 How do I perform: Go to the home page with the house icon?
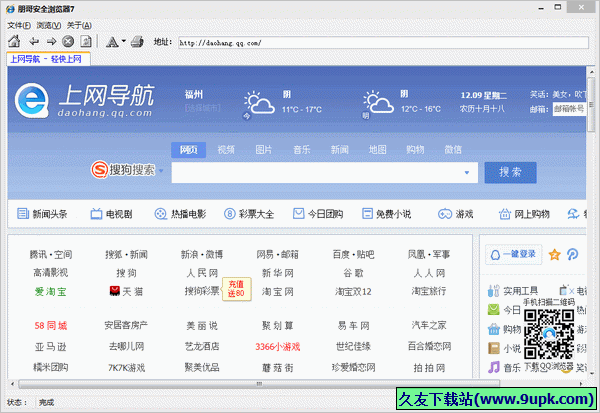tap(14, 41)
